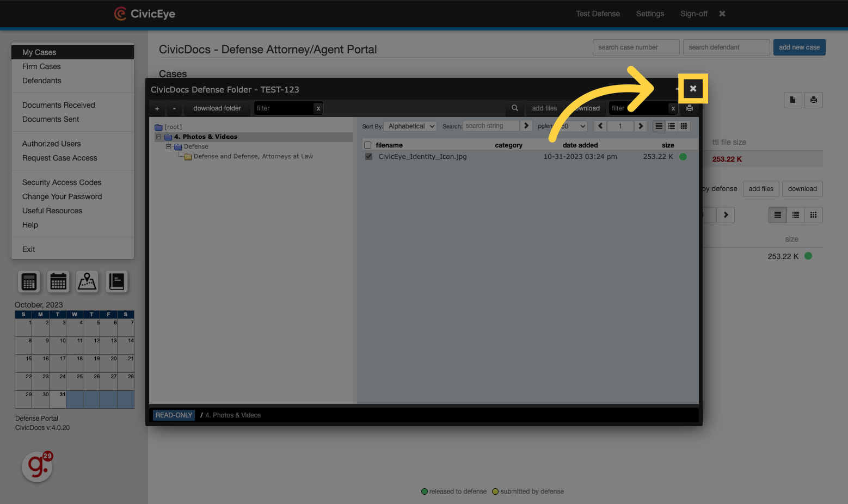Select Defense and Defense, Attorneys at Law
Screen dimensions: 848x504
point(253,156)
